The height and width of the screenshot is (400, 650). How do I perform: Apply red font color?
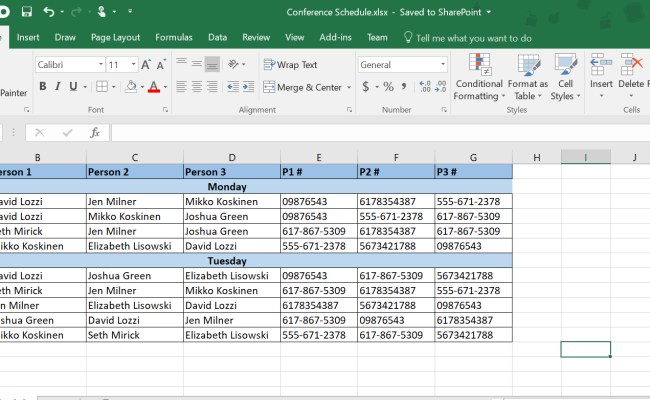154,87
